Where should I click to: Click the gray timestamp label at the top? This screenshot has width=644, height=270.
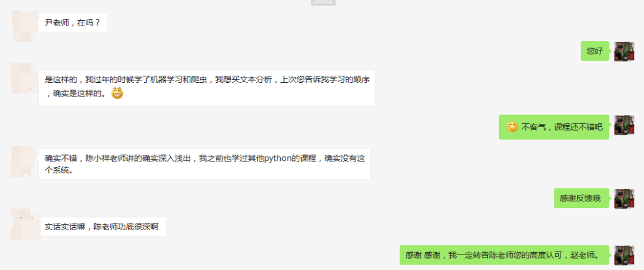click(323, 2)
